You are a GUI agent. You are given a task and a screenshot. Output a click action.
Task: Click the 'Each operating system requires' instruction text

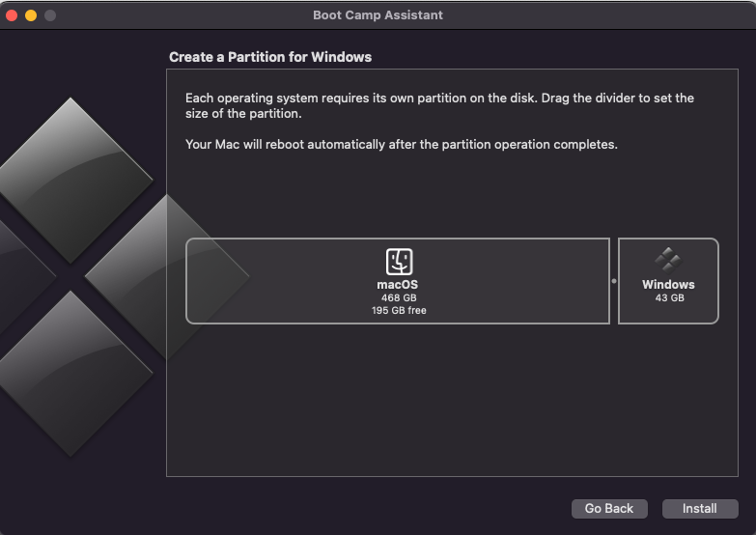click(x=439, y=105)
